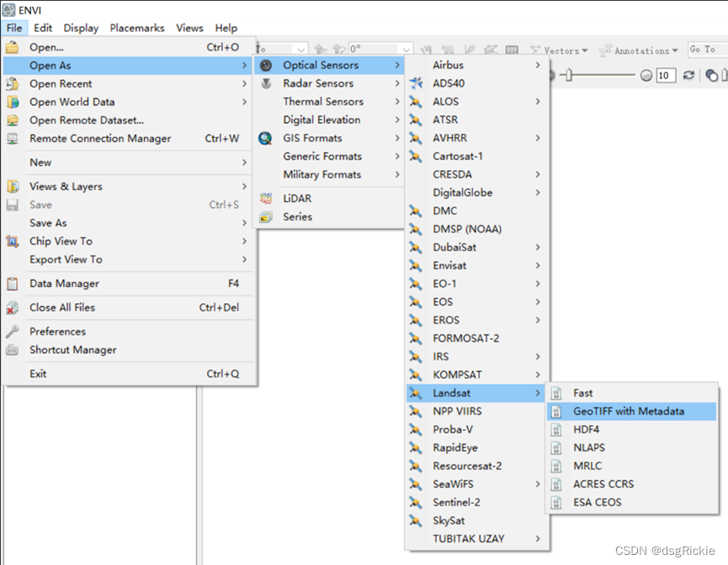This screenshot has width=728, height=565.
Task: Expand the Open Recent submenu arrow
Action: tap(244, 83)
